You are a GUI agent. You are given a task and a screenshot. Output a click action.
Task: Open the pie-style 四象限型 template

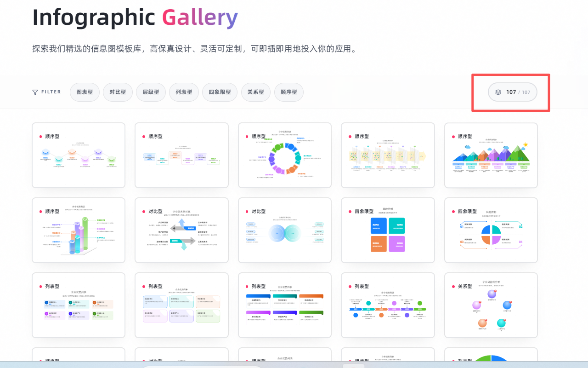pos(491,230)
